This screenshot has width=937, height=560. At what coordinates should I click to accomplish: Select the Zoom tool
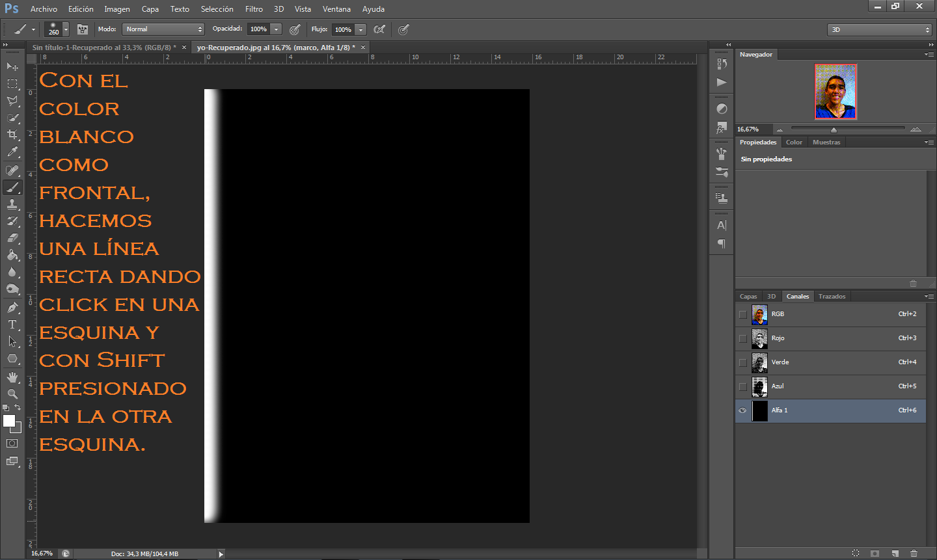tap(12, 394)
